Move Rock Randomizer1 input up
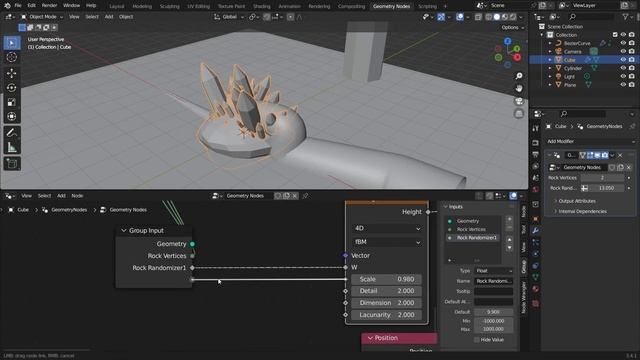 [509, 240]
